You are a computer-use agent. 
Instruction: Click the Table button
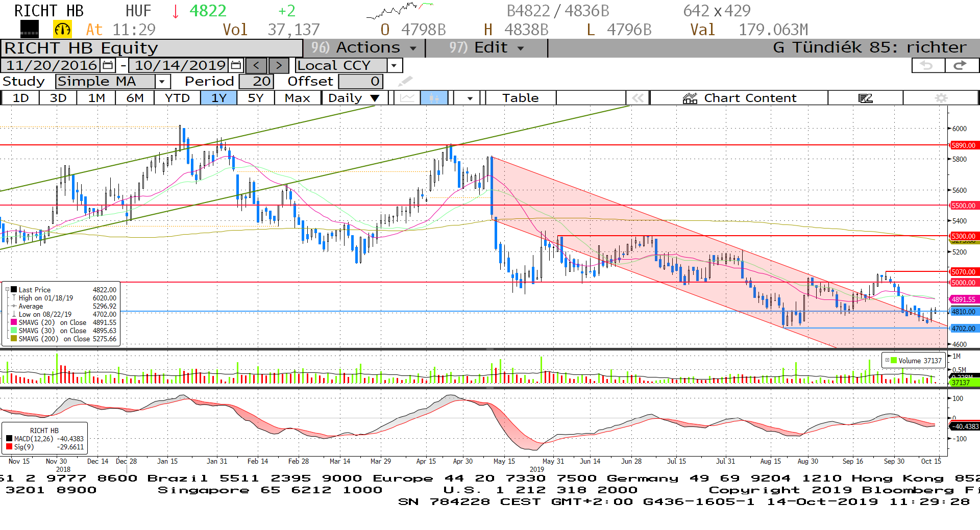click(520, 98)
